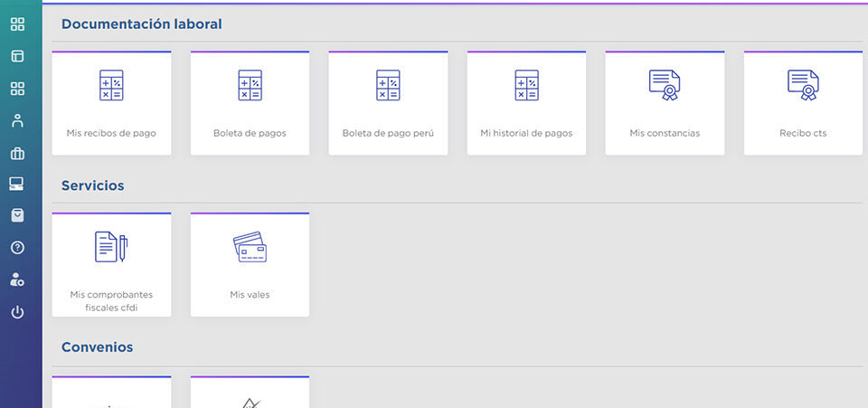Image resolution: width=868 pixels, height=408 pixels.
Task: Select the briefcase icon in sidebar
Action: (17, 153)
